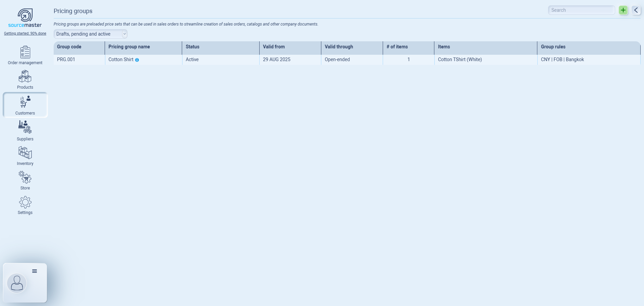Open the Store section
The image size is (644, 306).
tap(25, 180)
